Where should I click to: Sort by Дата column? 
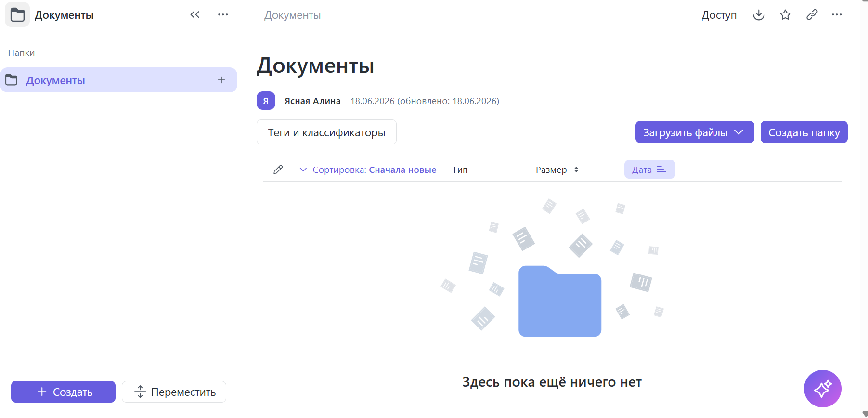tap(649, 170)
